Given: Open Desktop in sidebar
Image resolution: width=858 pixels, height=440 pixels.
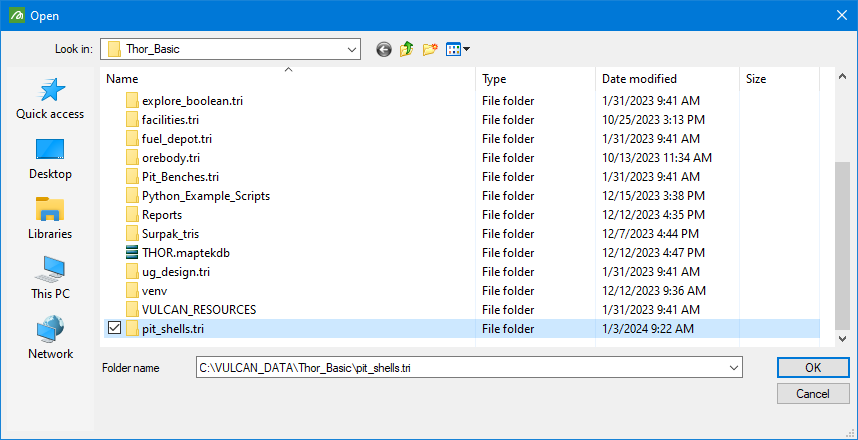Looking at the screenshot, I should click(x=50, y=159).
